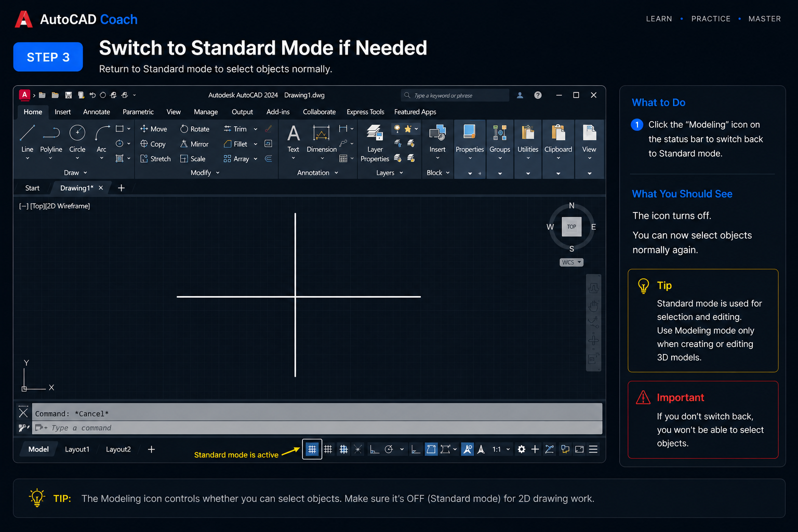
Task: Switch to the Insert ribbon tab
Action: click(63, 112)
